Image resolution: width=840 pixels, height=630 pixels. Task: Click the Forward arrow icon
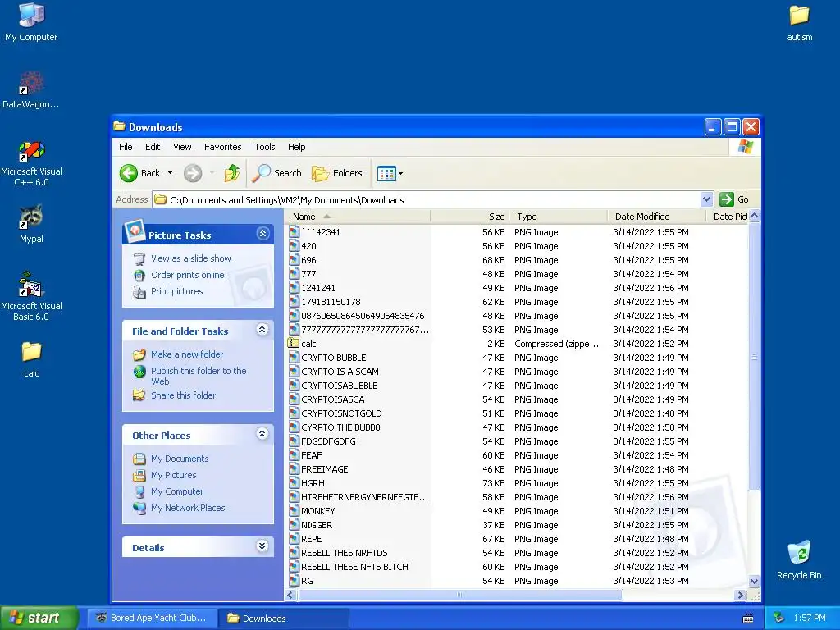point(193,173)
